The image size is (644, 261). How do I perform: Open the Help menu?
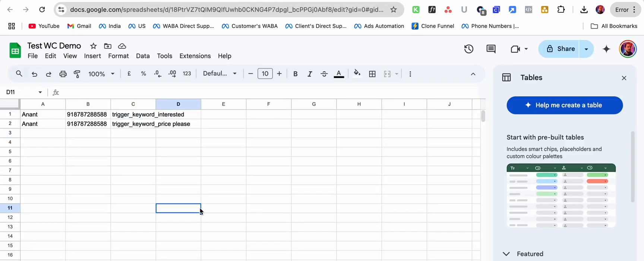224,56
